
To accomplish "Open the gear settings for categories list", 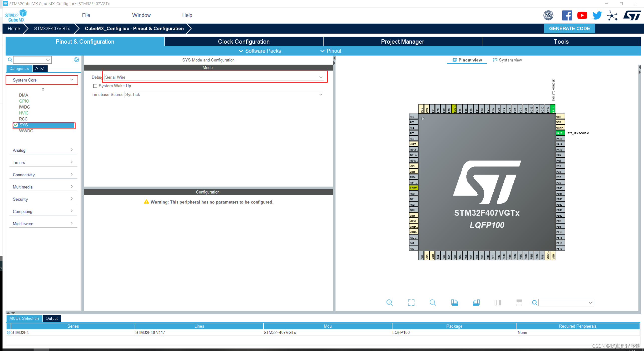I will (77, 60).
